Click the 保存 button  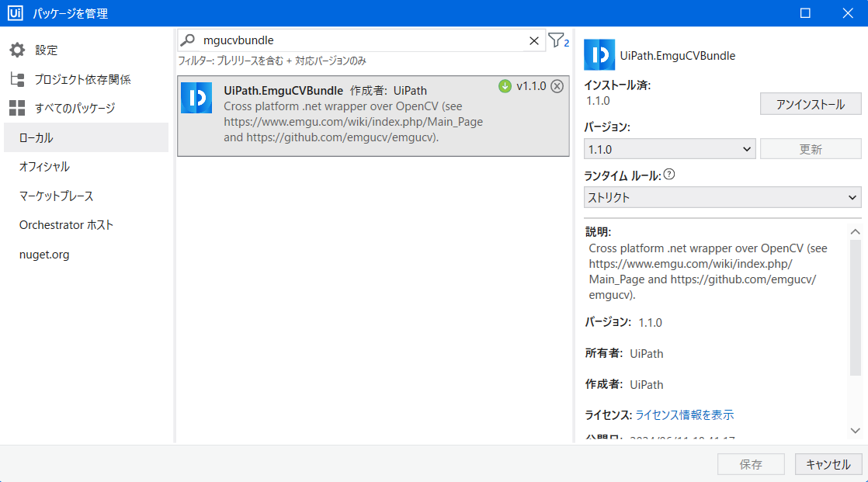(751, 464)
